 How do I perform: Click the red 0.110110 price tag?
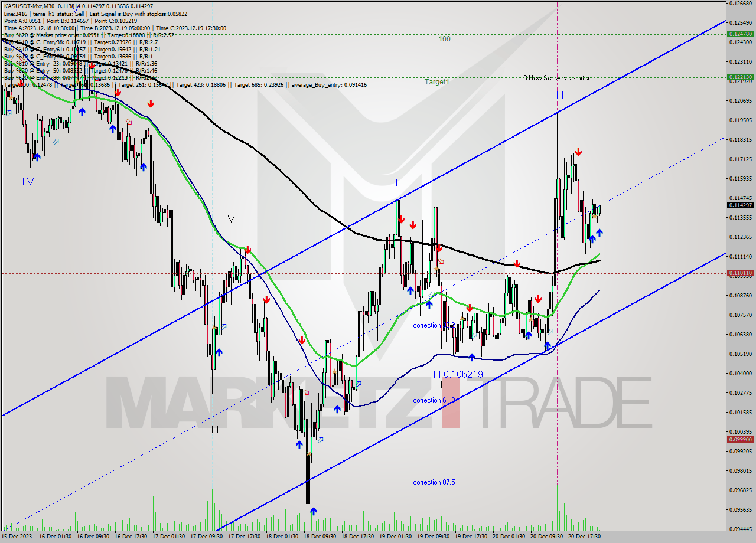click(741, 273)
